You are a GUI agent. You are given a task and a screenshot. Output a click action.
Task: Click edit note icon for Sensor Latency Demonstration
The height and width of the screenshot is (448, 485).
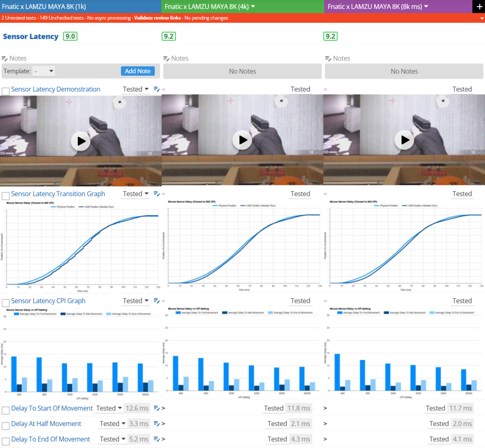point(157,89)
